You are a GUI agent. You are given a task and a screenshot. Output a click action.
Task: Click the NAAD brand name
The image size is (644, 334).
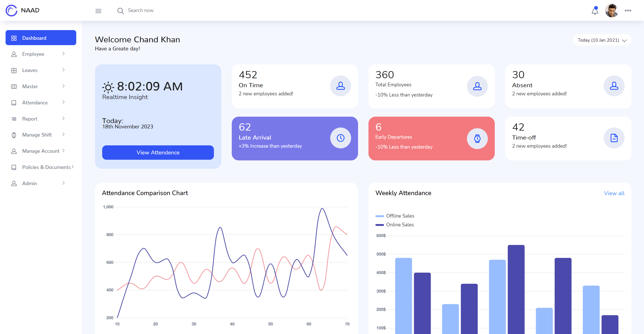pyautogui.click(x=30, y=10)
